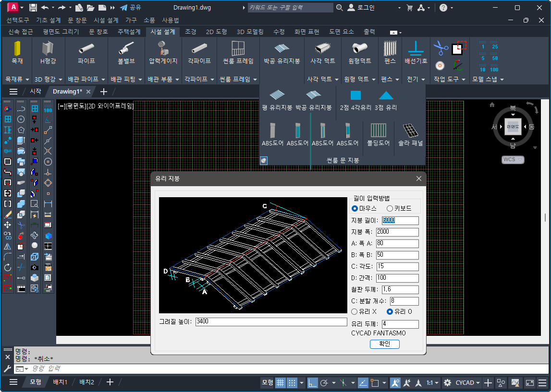Click the 볼밸브 ball valve icon
Screen dimensions: 551x392
(126, 48)
